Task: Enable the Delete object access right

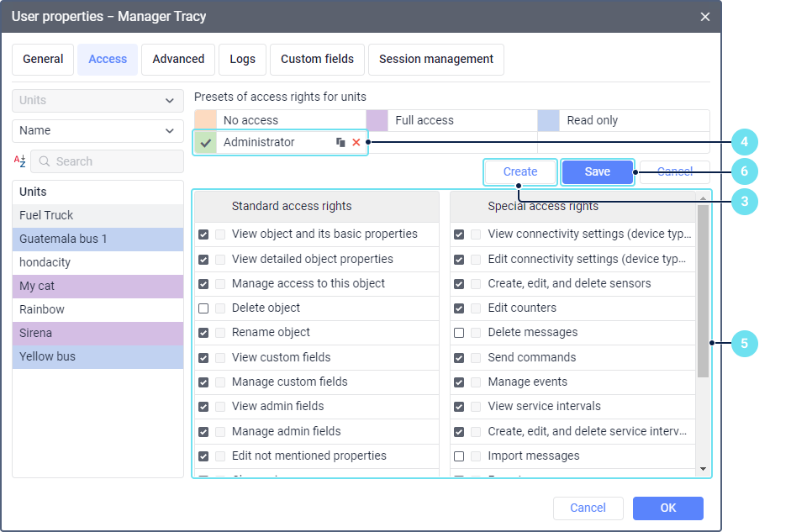Action: (x=203, y=308)
